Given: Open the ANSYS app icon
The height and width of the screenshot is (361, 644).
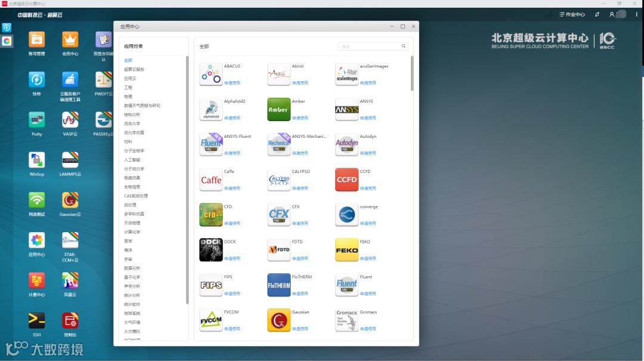Looking at the screenshot, I should click(346, 109).
